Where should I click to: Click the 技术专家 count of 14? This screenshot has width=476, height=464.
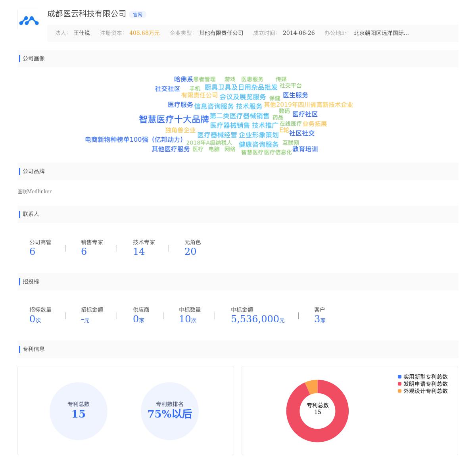(139, 251)
